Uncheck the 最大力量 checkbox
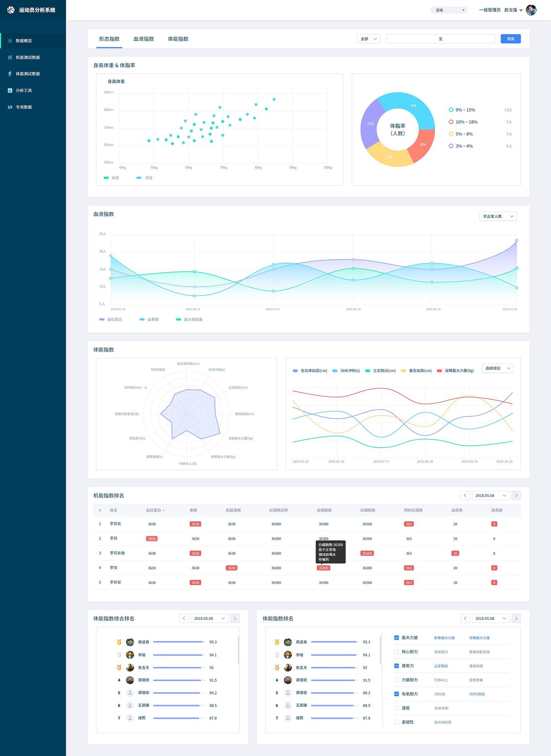 pos(397,638)
